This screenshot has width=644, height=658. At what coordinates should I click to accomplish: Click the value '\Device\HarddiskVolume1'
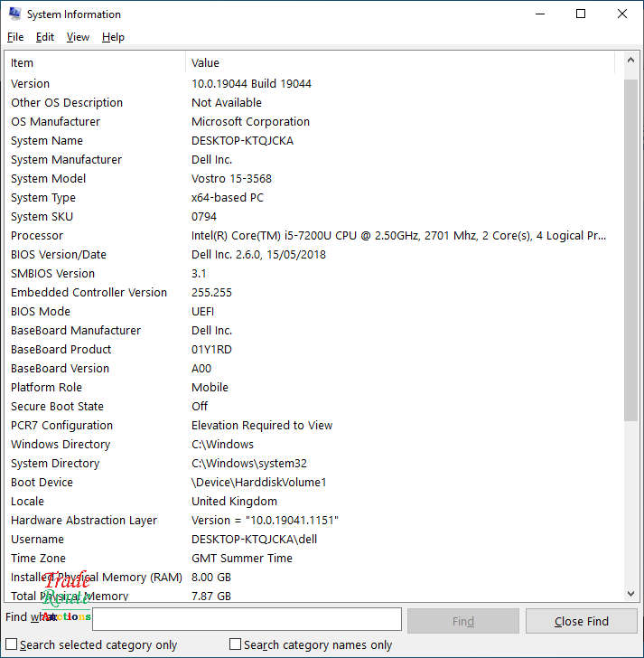[258, 482]
